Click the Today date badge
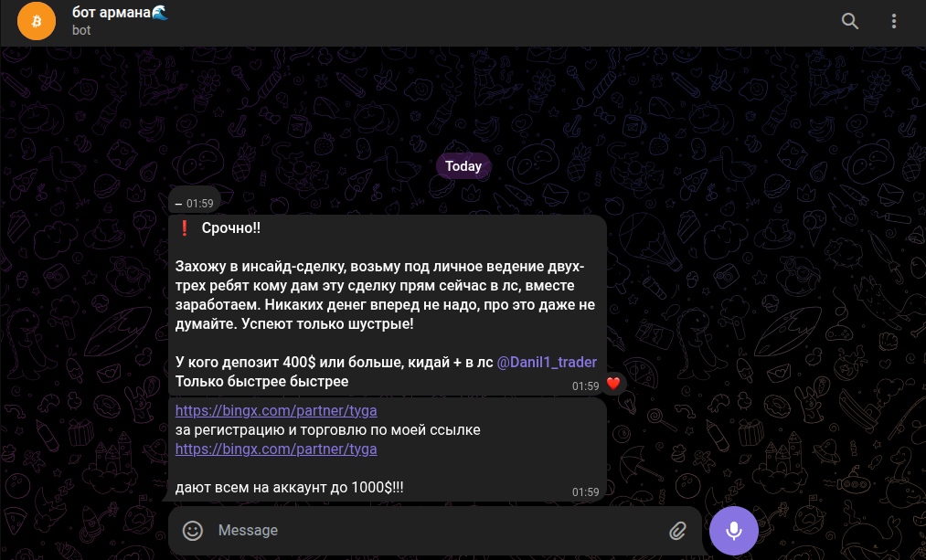Screen dimensions: 926x560 coord(463,166)
